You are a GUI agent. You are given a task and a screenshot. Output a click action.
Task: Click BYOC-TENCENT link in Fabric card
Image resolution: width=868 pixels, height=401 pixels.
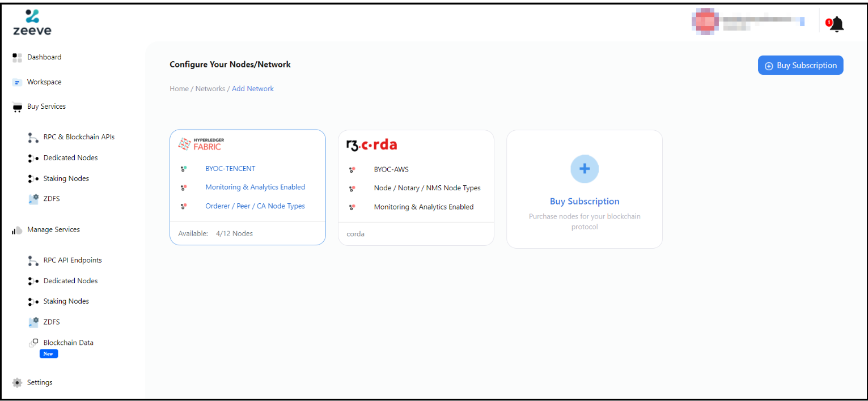tap(230, 169)
